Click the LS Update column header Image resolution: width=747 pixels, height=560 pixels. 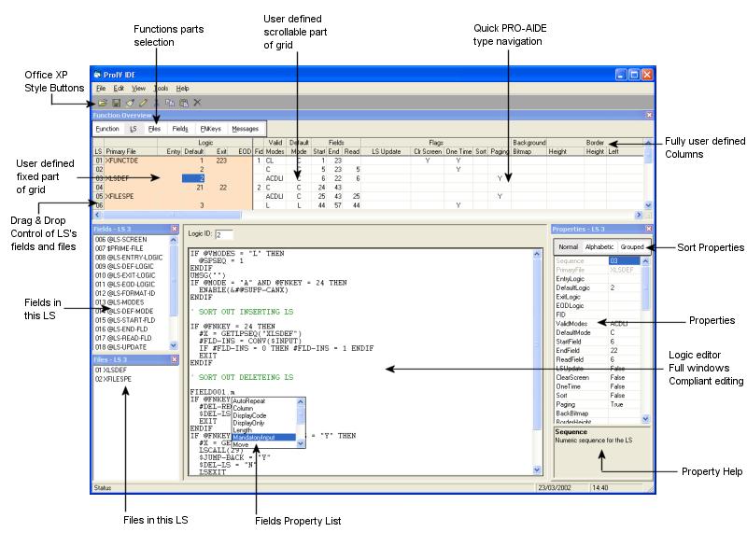click(386, 151)
